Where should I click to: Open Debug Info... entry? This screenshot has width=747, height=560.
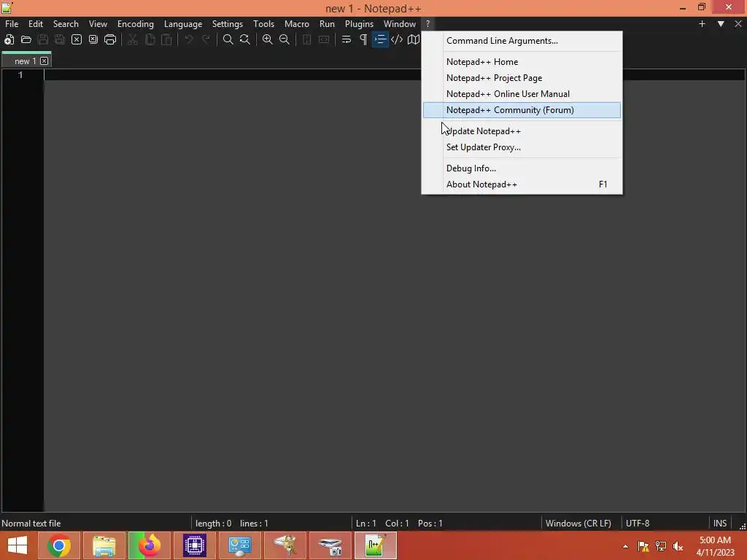tap(522, 168)
